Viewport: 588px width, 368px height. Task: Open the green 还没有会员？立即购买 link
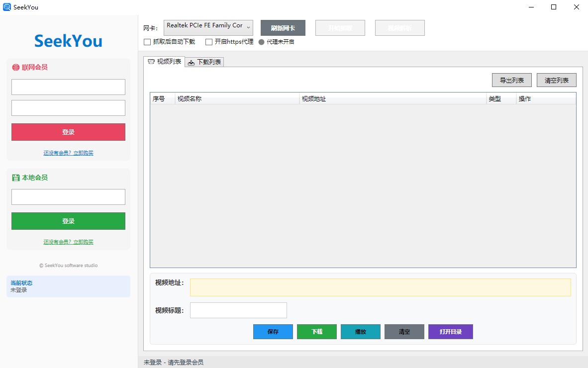tap(68, 242)
